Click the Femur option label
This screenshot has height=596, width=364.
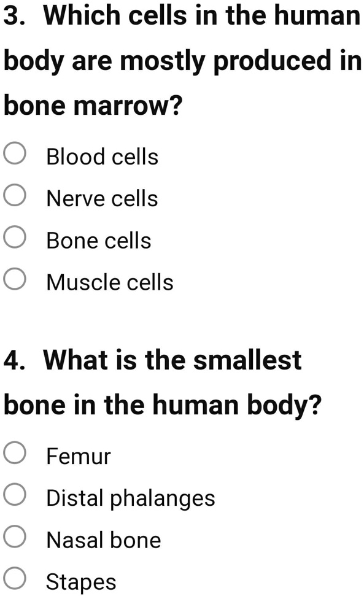pos(79,456)
